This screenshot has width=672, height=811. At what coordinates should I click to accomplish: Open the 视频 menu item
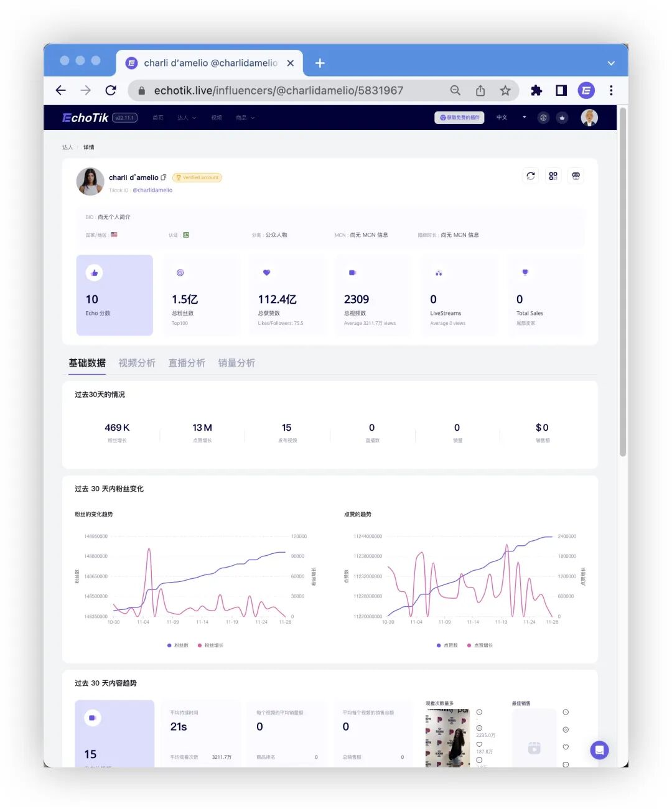pos(216,118)
